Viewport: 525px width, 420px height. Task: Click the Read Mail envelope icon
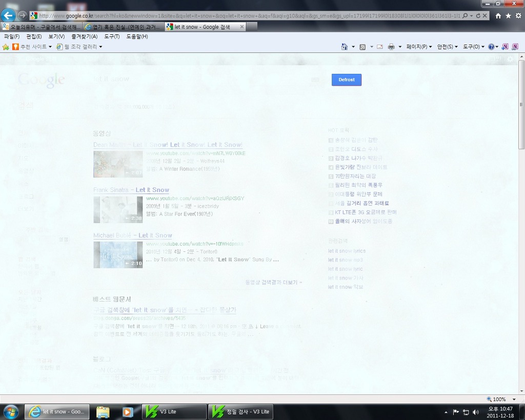(x=380, y=47)
